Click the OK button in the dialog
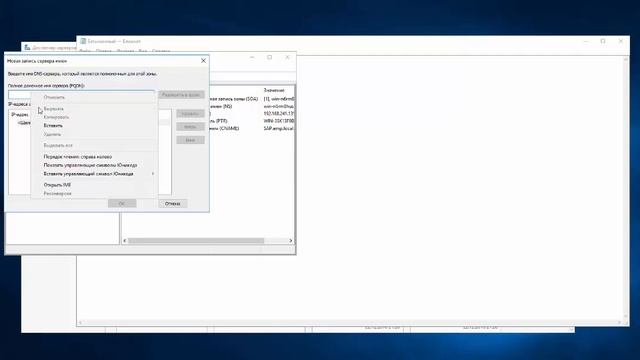 coord(122,203)
